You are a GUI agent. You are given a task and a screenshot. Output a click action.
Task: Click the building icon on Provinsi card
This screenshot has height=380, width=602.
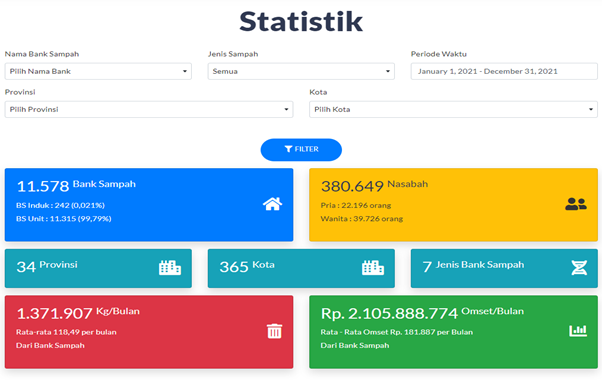(170, 268)
